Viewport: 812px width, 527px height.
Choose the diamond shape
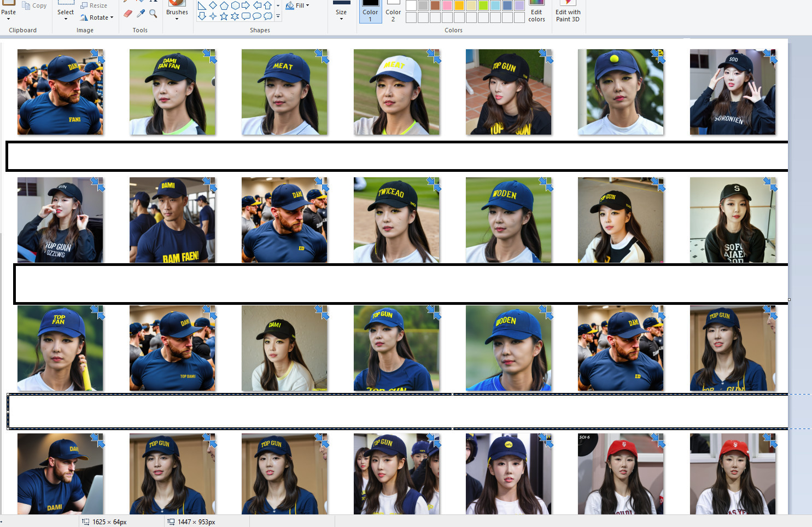point(213,5)
